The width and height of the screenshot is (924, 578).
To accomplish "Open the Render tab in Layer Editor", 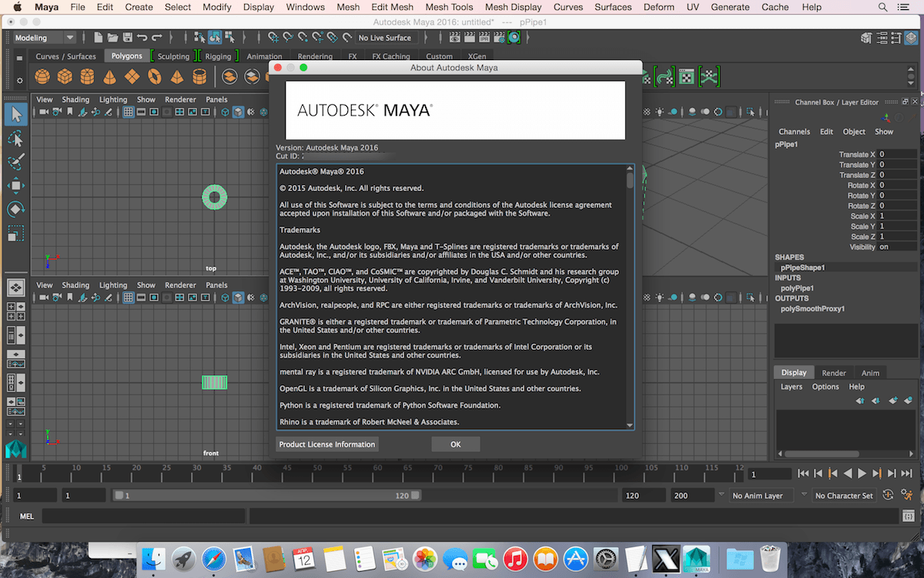I will (834, 373).
